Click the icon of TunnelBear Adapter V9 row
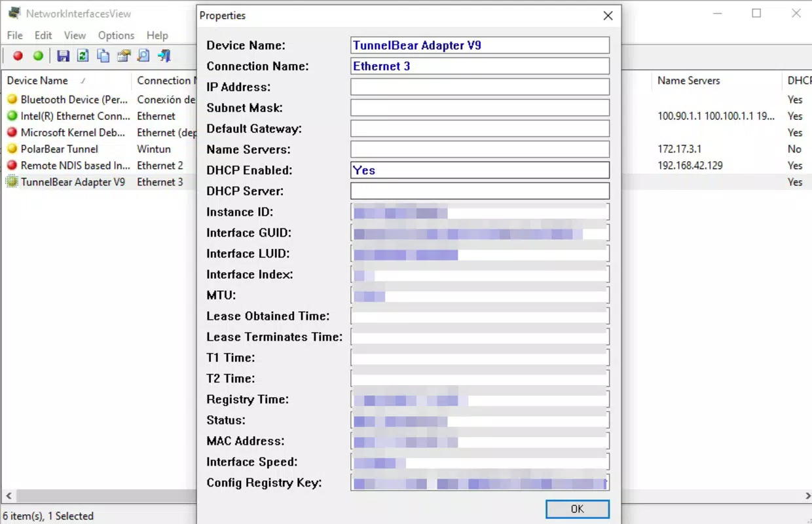The height and width of the screenshot is (524, 812). 12,181
